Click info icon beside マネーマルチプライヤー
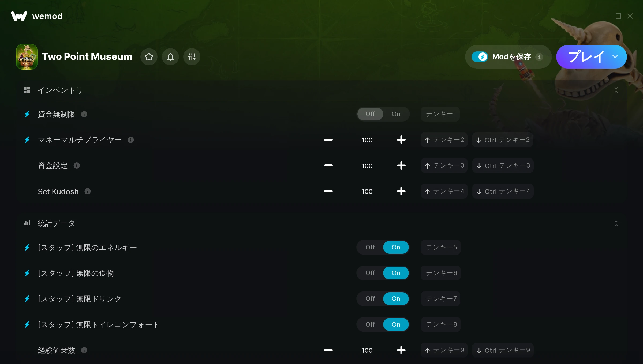 [x=131, y=140]
